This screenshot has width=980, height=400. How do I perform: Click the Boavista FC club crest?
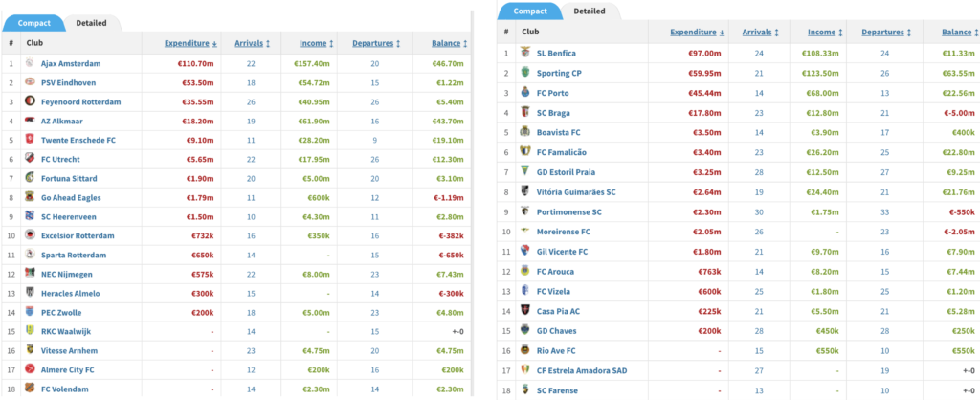point(524,132)
